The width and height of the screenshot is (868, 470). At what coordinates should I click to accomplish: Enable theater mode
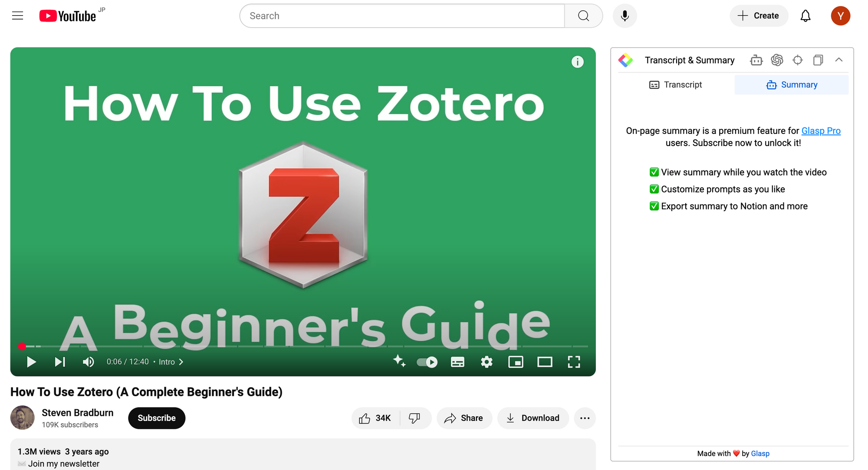pos(545,362)
